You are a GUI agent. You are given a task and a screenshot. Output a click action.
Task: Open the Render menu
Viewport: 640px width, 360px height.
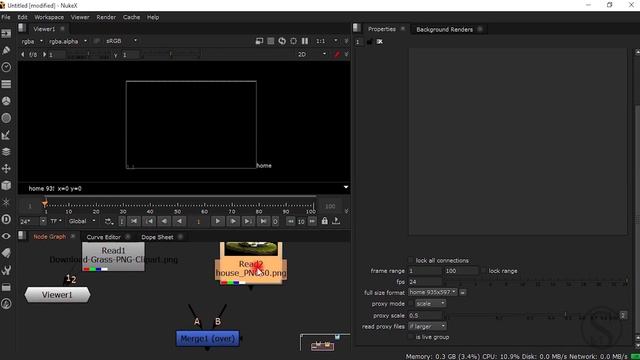coord(106,17)
